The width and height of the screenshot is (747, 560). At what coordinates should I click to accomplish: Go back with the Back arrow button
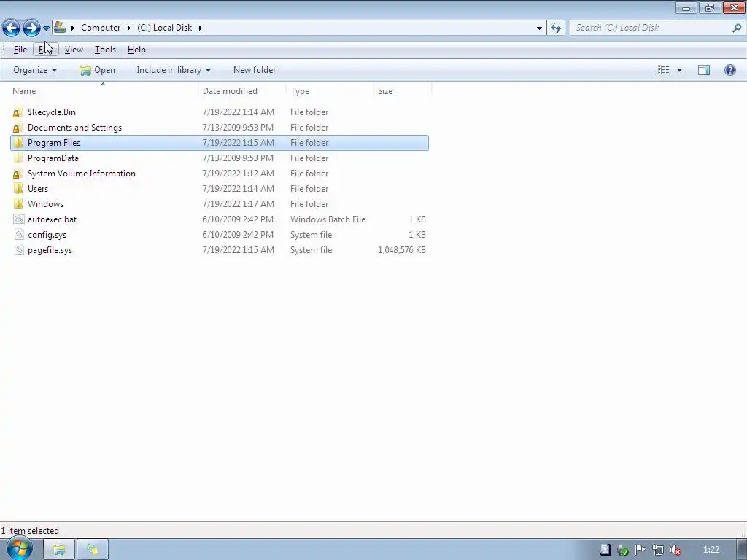(12, 28)
